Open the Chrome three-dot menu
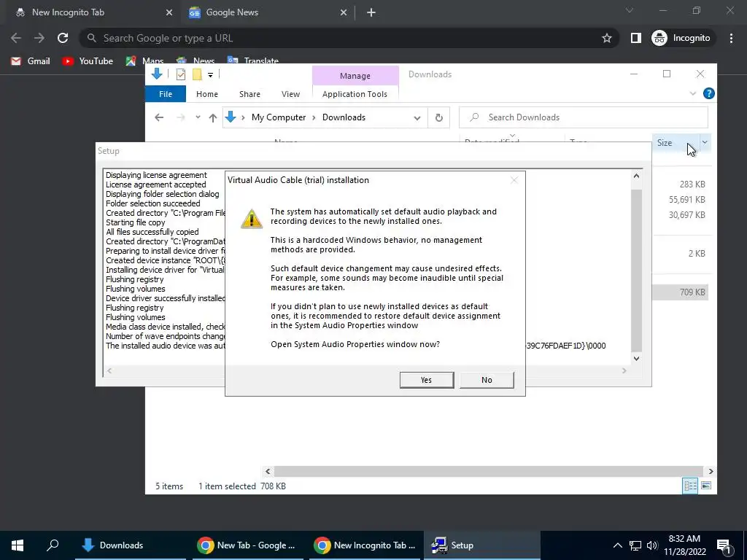This screenshot has width=747, height=560. 731,38
